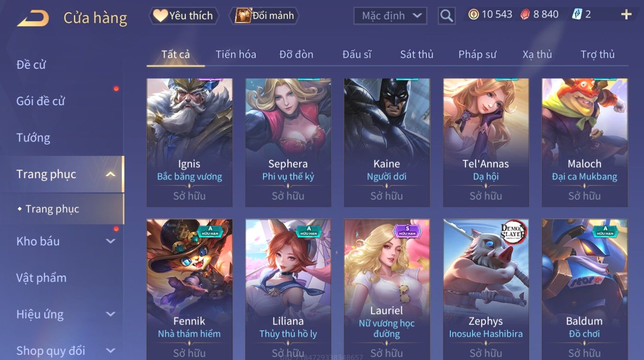Viewport: 644px width, 360px height.
Task: Switch to the Pháp sư tab
Action: [x=477, y=54]
